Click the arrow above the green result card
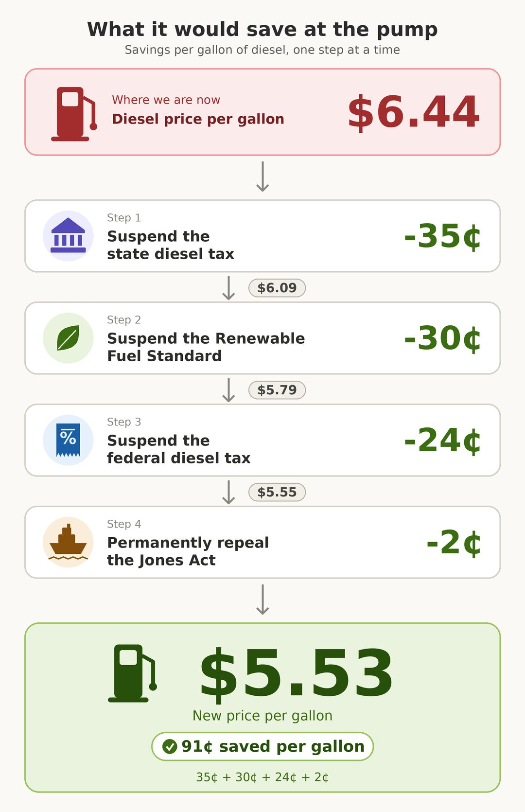This screenshot has width=525, height=812. pyautogui.click(x=262, y=600)
